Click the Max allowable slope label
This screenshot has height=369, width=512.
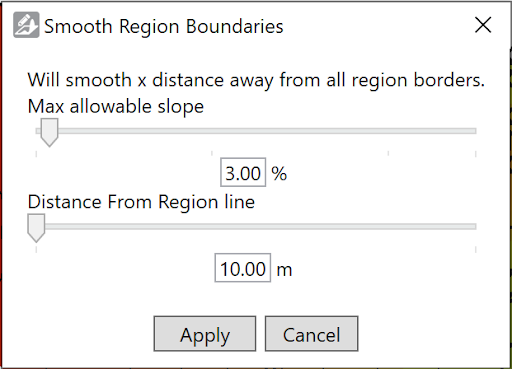(116, 107)
